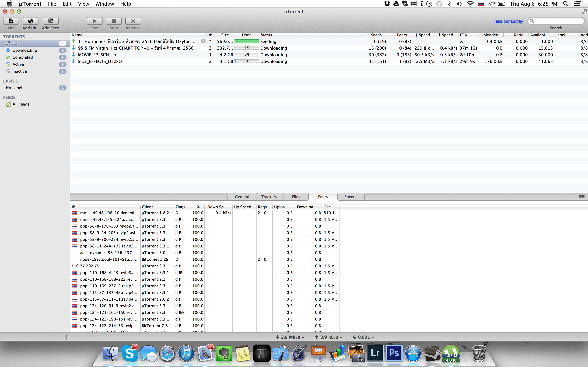The width and height of the screenshot is (588, 367).
Task: Click the SIDE_EFFECTS_D5.ISO progress bar
Action: 247,61
